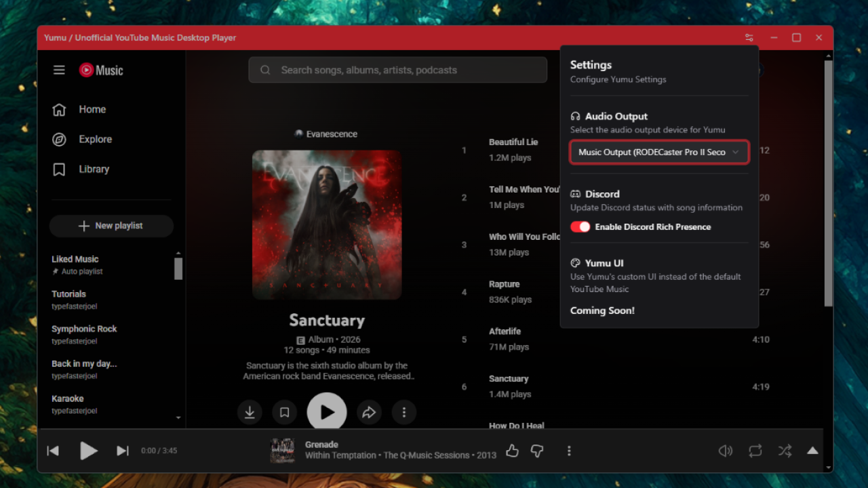Viewport: 868px width, 488px height.
Task: Click the Sanctuary album cover art
Action: 327,225
